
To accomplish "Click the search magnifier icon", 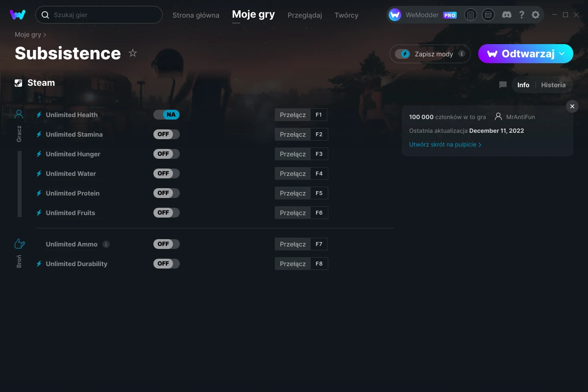I will click(x=45, y=15).
